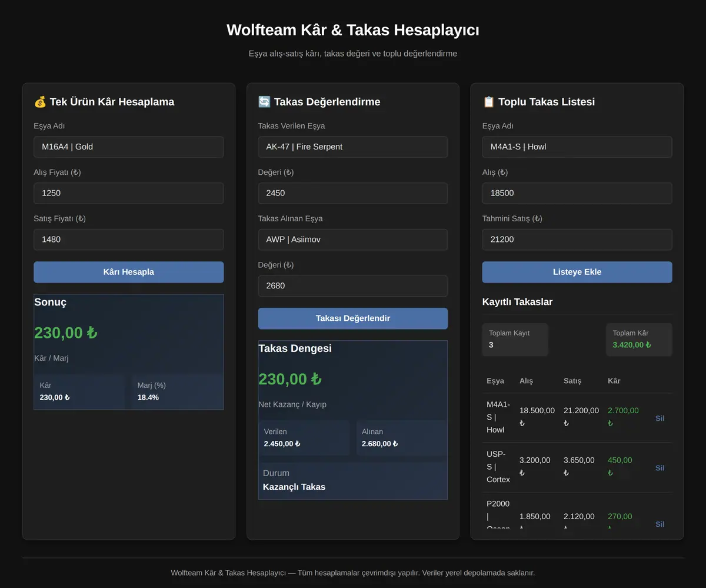
Task: Select the 3.650,00 ₺ sale cell
Action: pyautogui.click(x=579, y=466)
